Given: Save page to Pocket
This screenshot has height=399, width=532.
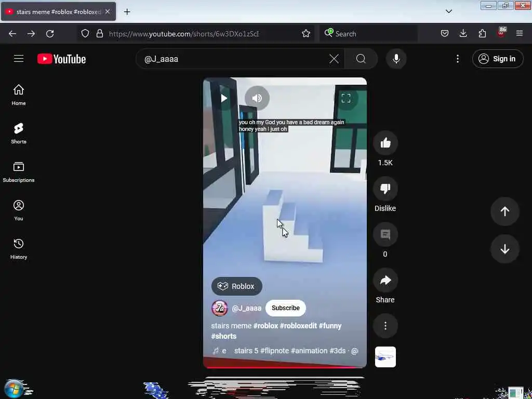Looking at the screenshot, I should point(445,34).
